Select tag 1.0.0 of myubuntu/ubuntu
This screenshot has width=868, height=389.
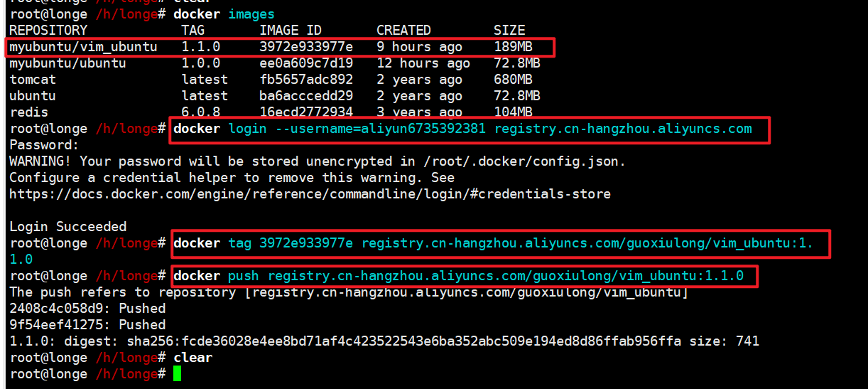tap(201, 63)
